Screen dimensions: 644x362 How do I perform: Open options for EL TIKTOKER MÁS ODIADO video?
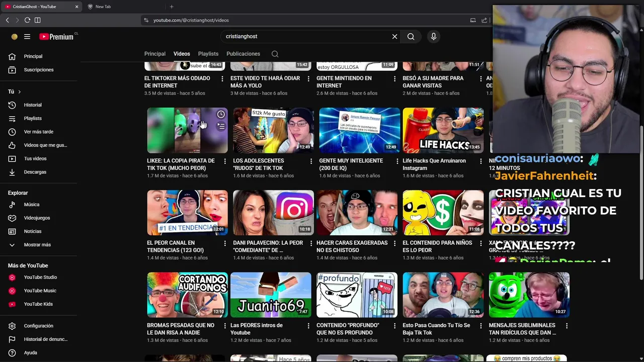222,79
